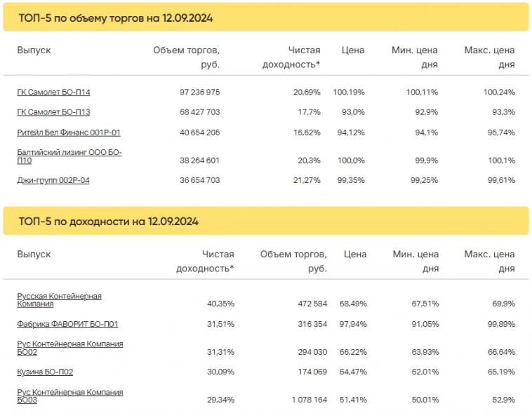
Task: Follow the Кузина БО-П02 link
Action: pos(45,372)
